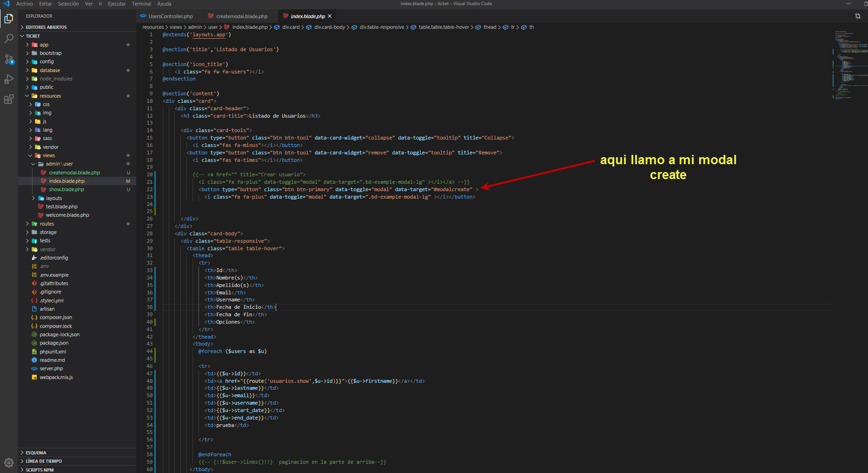Expand the database folder
868x473 pixels.
(77, 70)
